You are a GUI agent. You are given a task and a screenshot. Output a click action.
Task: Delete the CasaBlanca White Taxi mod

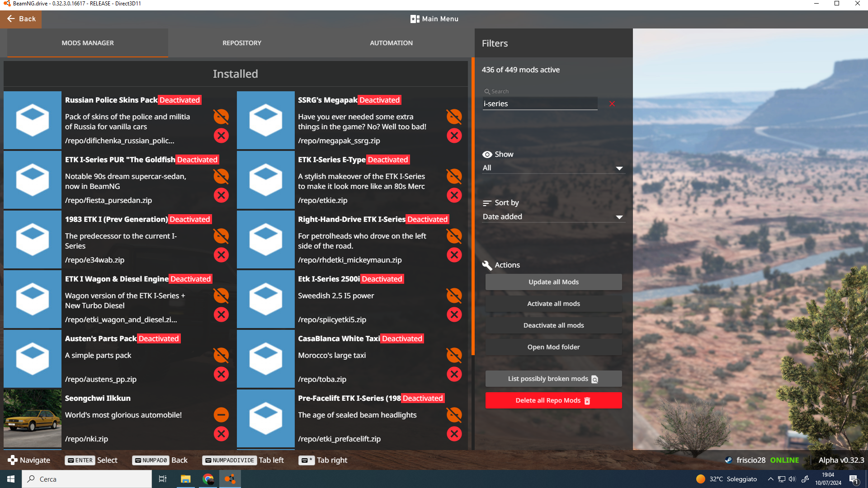tap(454, 374)
